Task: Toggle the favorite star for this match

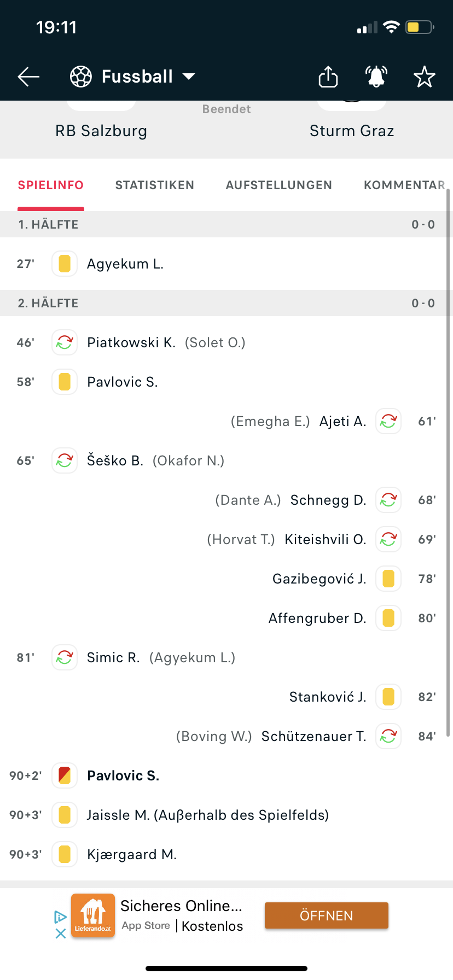Action: point(424,77)
